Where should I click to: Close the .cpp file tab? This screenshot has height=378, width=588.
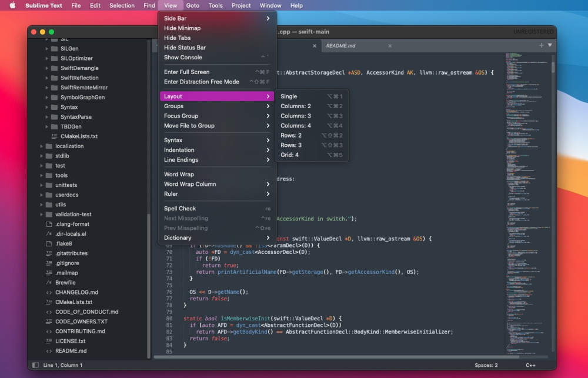click(315, 46)
